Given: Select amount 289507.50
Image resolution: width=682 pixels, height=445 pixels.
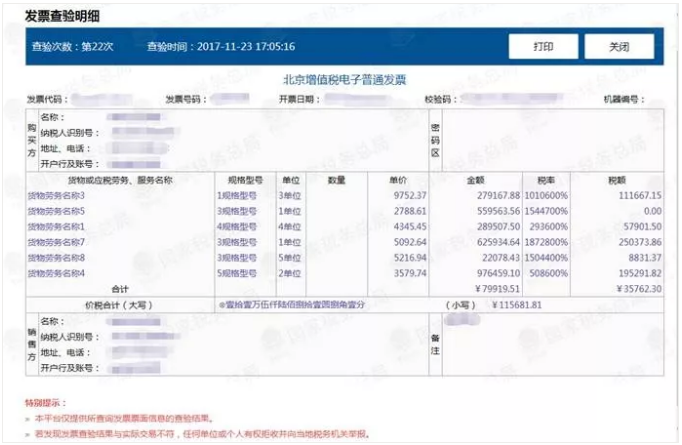Looking at the screenshot, I should point(498,227).
